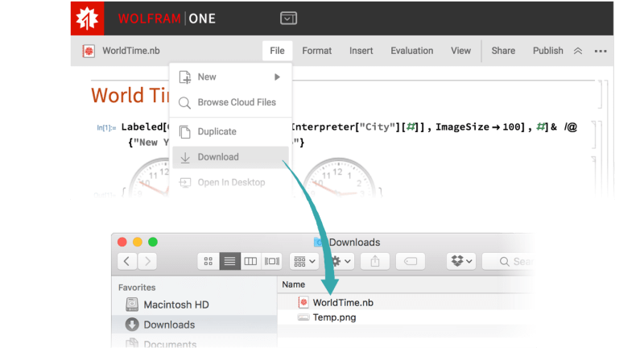Click the Share button
The image size is (644, 348).
point(503,51)
